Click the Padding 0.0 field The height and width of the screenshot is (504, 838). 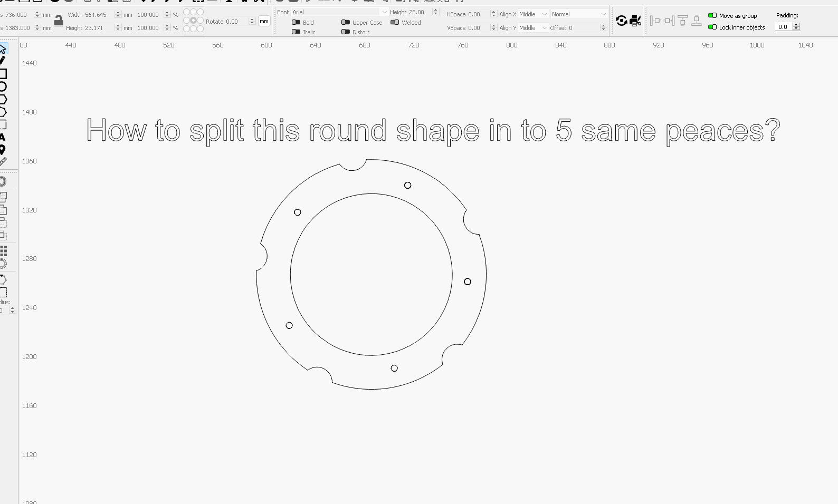(x=784, y=27)
